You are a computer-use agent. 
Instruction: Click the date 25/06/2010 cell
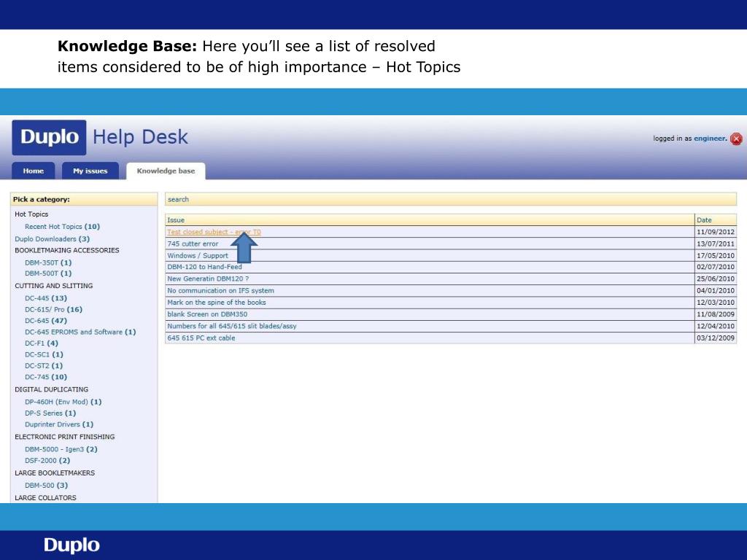tap(716, 279)
